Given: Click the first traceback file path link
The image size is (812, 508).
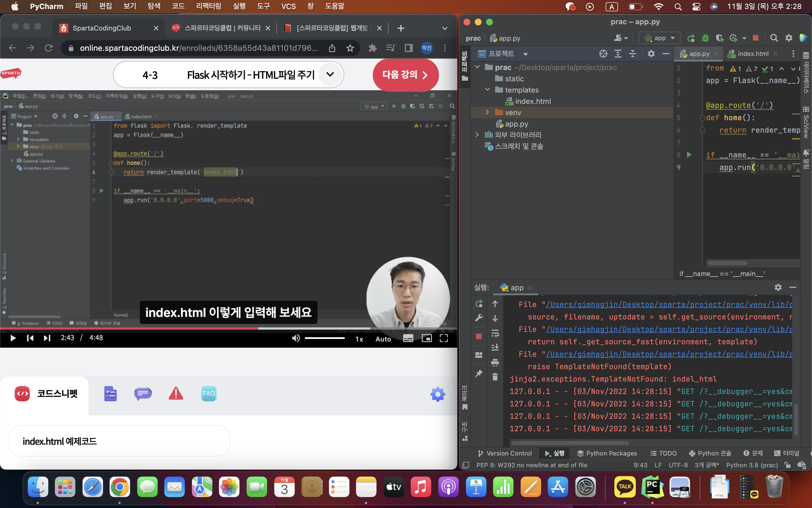Looking at the screenshot, I should coord(669,305).
